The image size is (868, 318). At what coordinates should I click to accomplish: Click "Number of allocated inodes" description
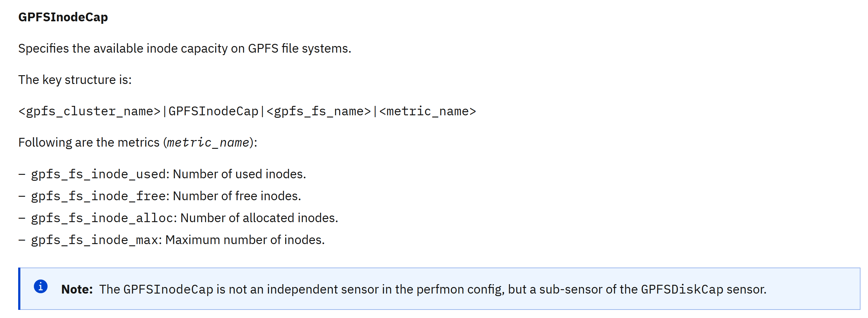[x=259, y=218]
